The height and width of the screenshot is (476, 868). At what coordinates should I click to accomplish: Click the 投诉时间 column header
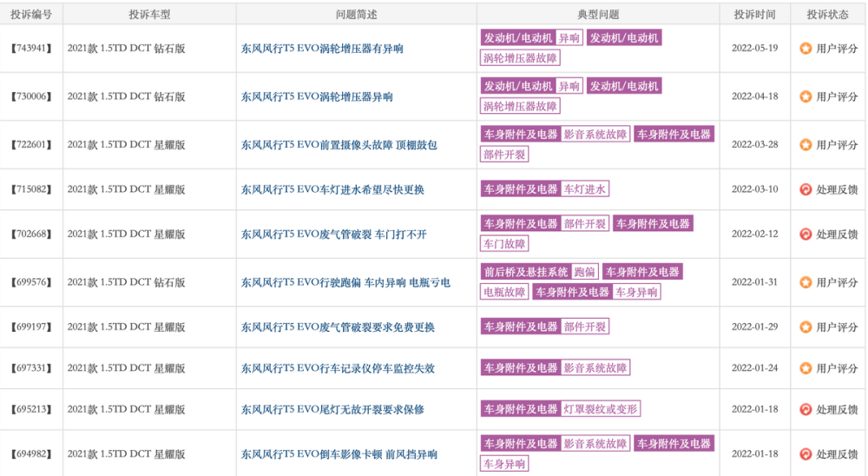(754, 15)
